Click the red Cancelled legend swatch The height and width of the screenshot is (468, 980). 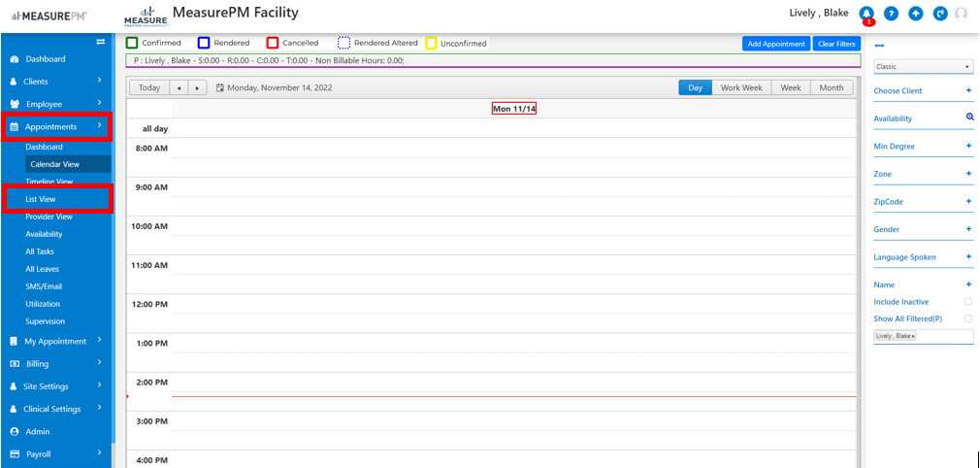[273, 43]
